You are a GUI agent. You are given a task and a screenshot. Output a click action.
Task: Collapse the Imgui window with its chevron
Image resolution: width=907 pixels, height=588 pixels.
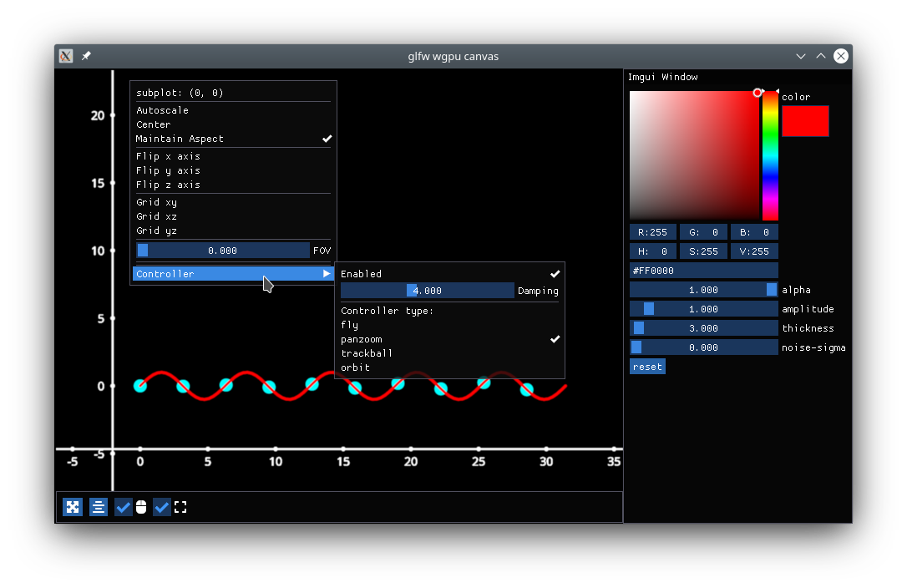[x=800, y=56]
